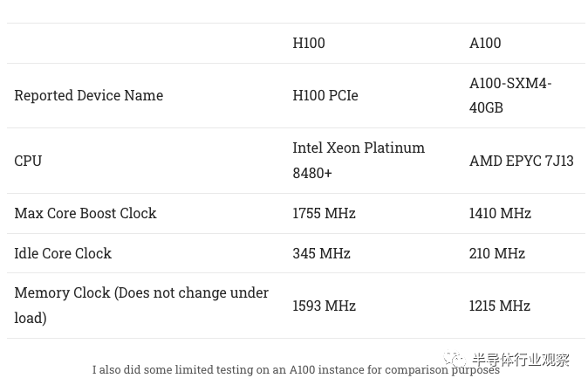Click the AMD EPYC 7J13 cell
This screenshot has width=588, height=385.
(521, 161)
